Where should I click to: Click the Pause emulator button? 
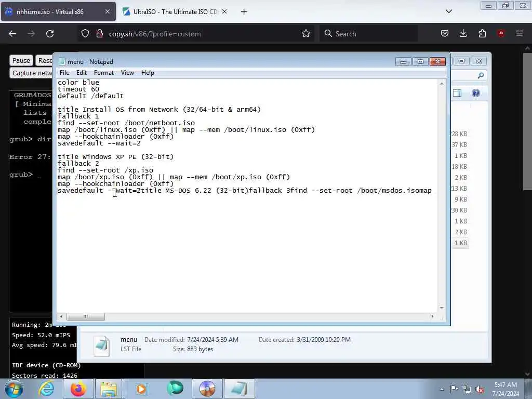coord(21,60)
